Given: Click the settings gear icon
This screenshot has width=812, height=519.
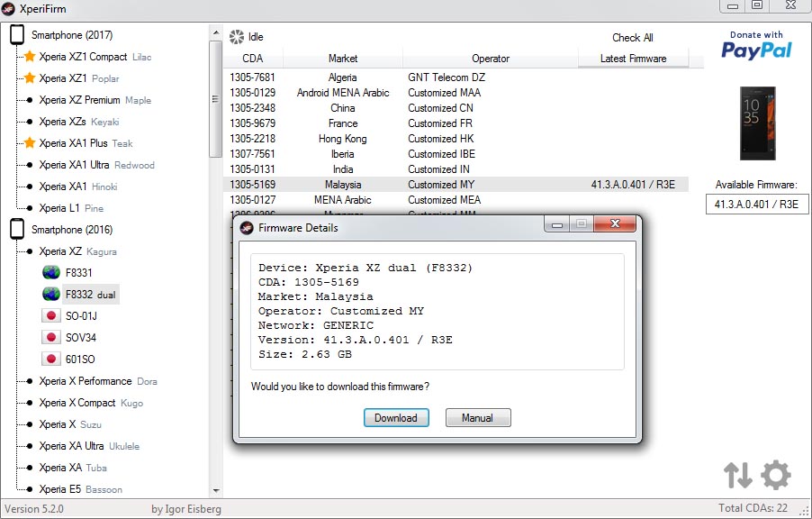Looking at the screenshot, I should tap(776, 475).
